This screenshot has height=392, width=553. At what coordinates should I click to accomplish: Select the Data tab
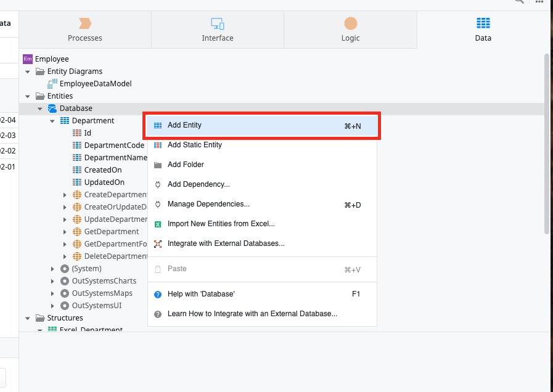click(483, 30)
